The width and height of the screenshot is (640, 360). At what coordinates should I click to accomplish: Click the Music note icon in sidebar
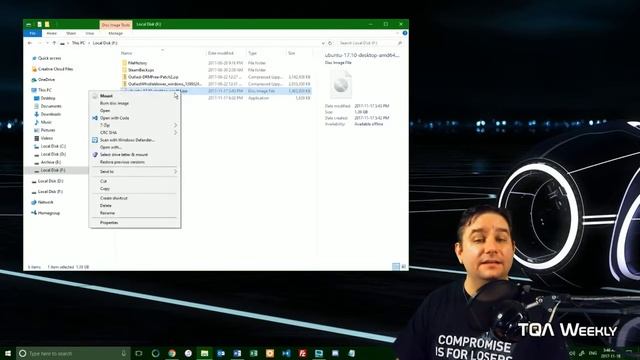coord(36,122)
